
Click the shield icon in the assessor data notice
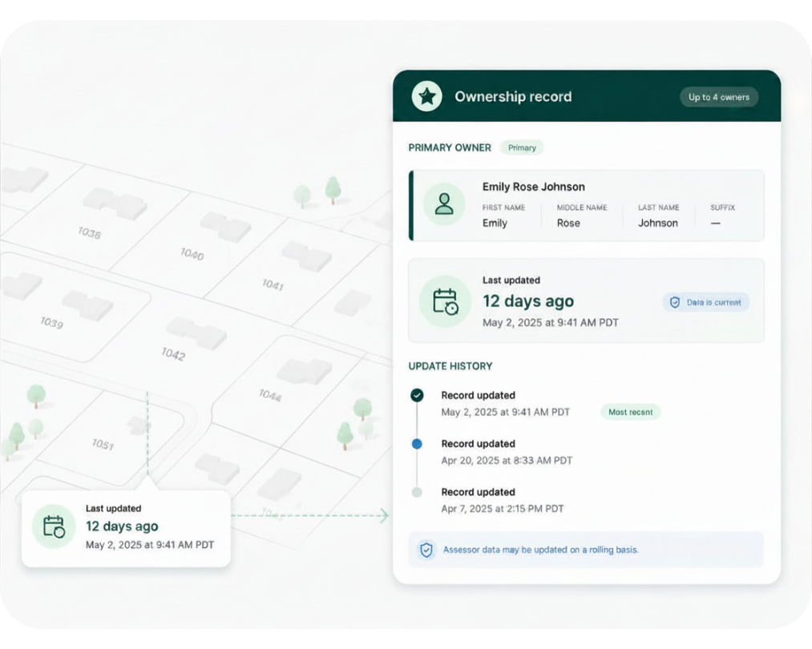426,550
